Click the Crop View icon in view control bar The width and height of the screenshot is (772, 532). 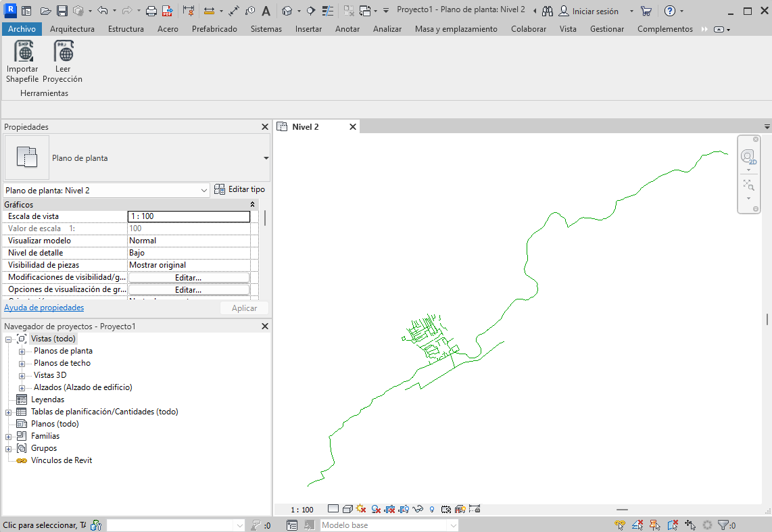(x=389, y=509)
